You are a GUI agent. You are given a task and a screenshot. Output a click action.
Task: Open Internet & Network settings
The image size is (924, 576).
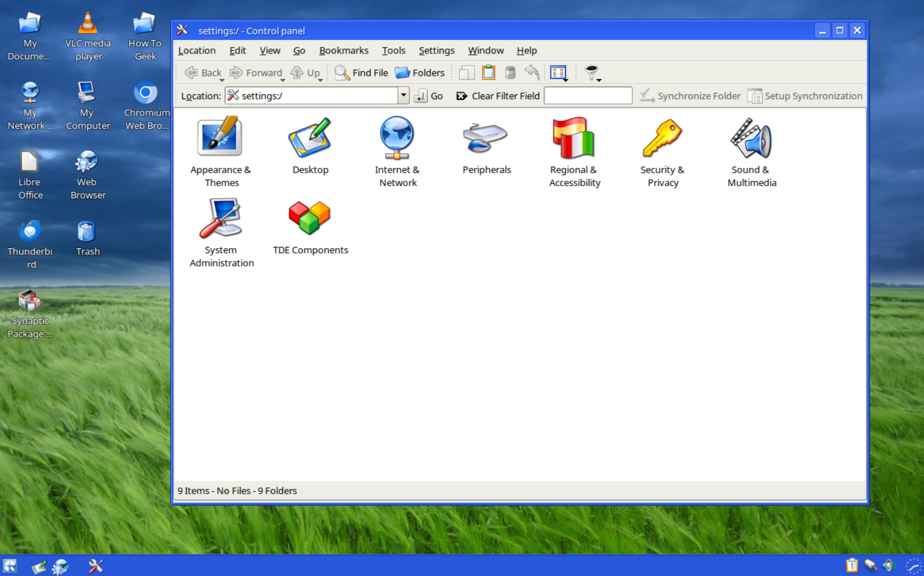397,152
